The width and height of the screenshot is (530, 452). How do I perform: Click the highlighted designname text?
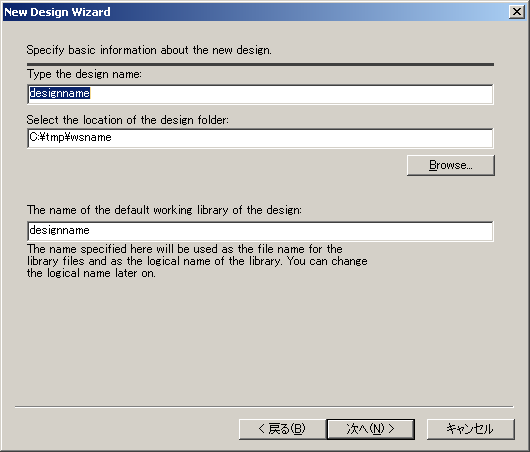59,93
